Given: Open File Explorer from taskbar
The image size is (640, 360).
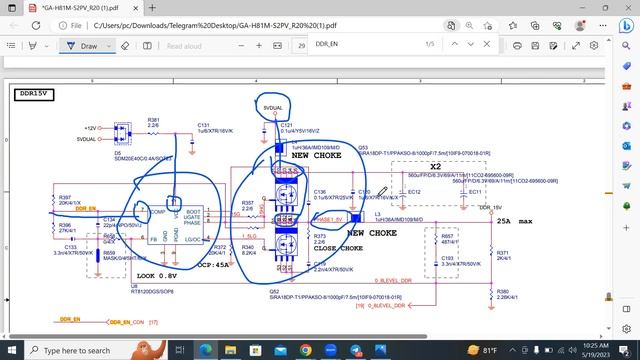Looking at the screenshot, I should pyautogui.click(x=231, y=350).
